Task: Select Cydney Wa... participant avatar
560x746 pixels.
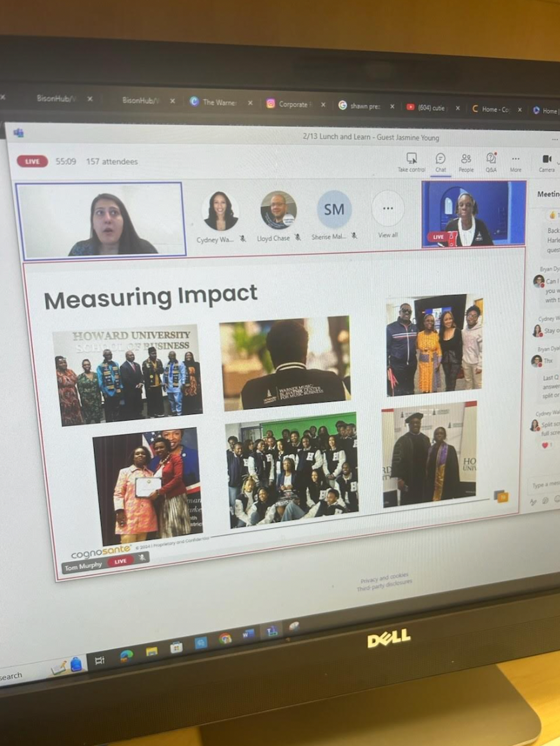Action: pyautogui.click(x=220, y=211)
